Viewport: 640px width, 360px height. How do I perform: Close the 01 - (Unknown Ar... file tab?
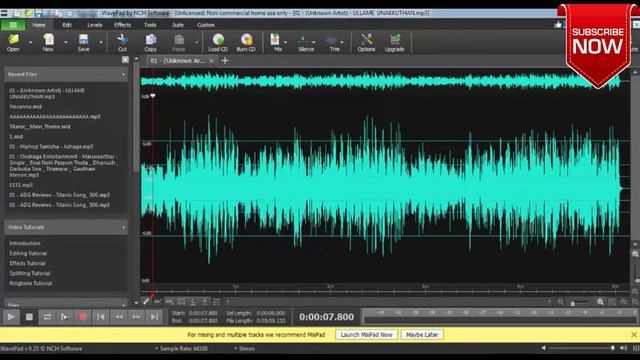click(211, 61)
